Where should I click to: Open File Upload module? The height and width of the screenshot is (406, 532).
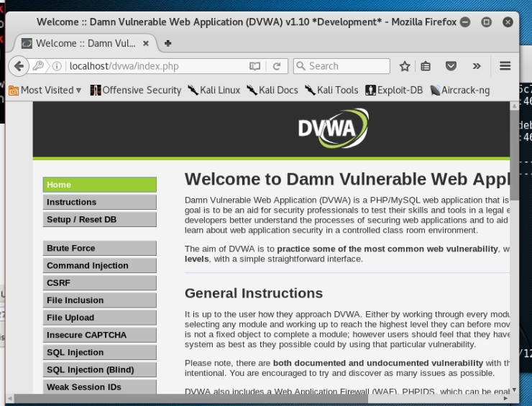click(100, 318)
